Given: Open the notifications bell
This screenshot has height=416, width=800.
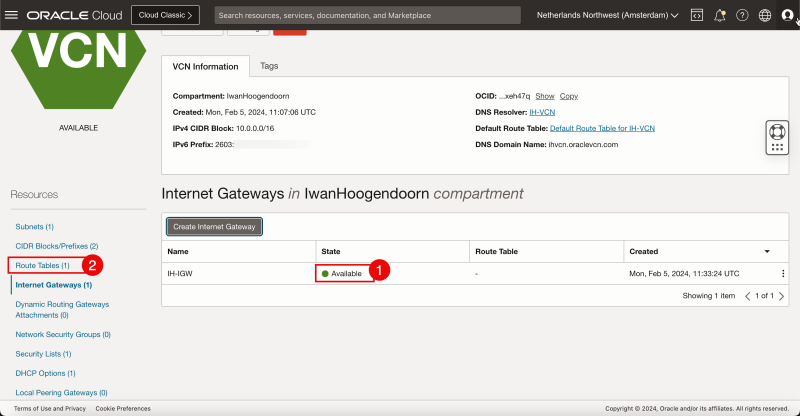Looking at the screenshot, I should [x=720, y=15].
